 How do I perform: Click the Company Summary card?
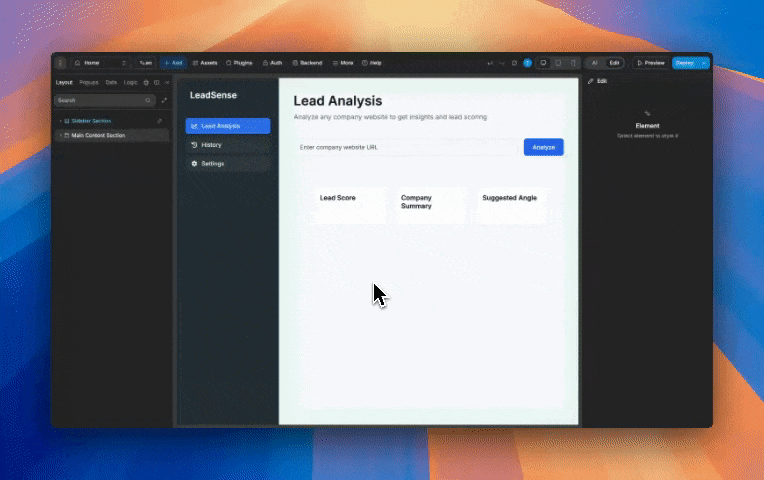pyautogui.click(x=430, y=205)
